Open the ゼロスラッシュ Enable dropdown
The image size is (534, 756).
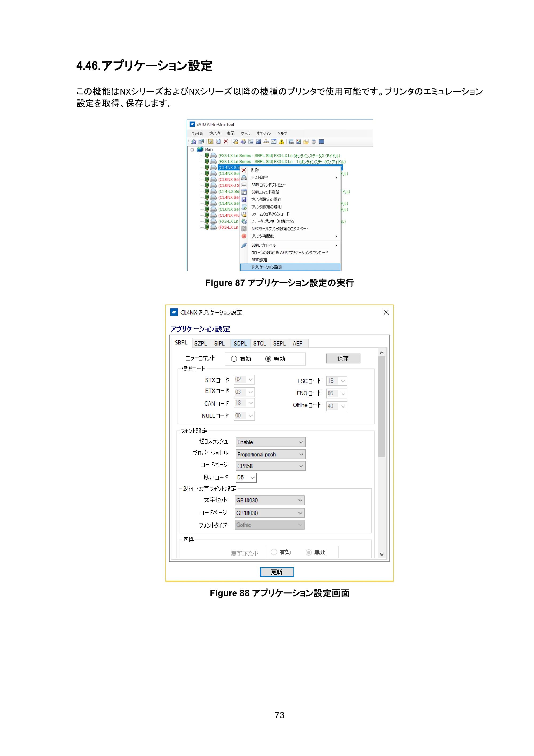(x=270, y=442)
